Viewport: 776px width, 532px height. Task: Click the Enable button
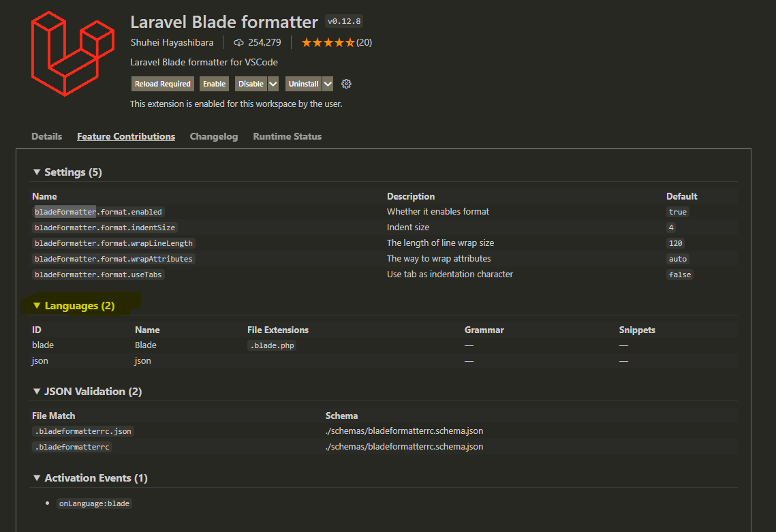coord(215,84)
